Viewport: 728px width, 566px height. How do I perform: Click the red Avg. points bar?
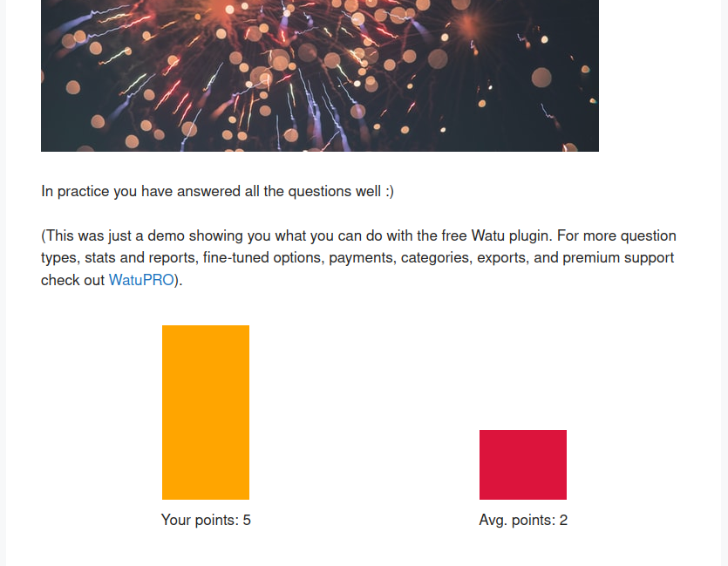coord(523,465)
